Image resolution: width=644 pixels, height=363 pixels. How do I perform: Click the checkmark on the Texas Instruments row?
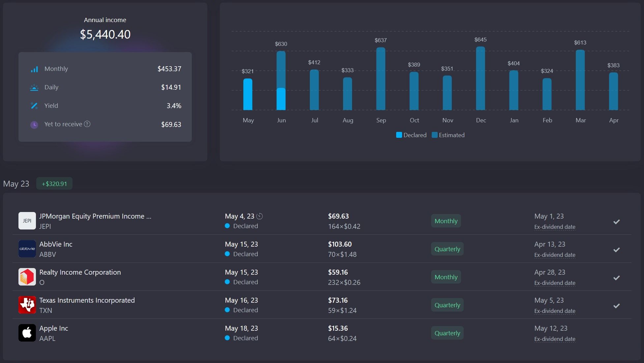pyautogui.click(x=616, y=306)
